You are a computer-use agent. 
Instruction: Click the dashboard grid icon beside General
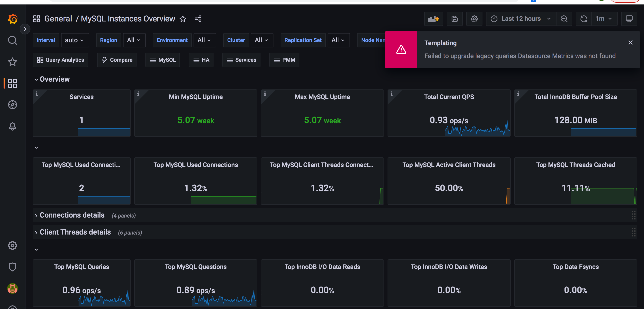pyautogui.click(x=37, y=19)
